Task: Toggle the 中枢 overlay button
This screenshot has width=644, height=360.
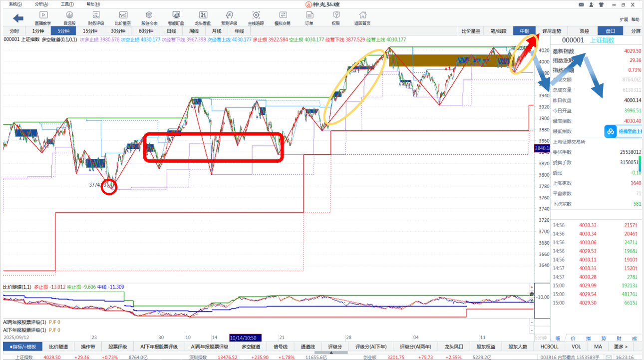Action: coord(524,31)
